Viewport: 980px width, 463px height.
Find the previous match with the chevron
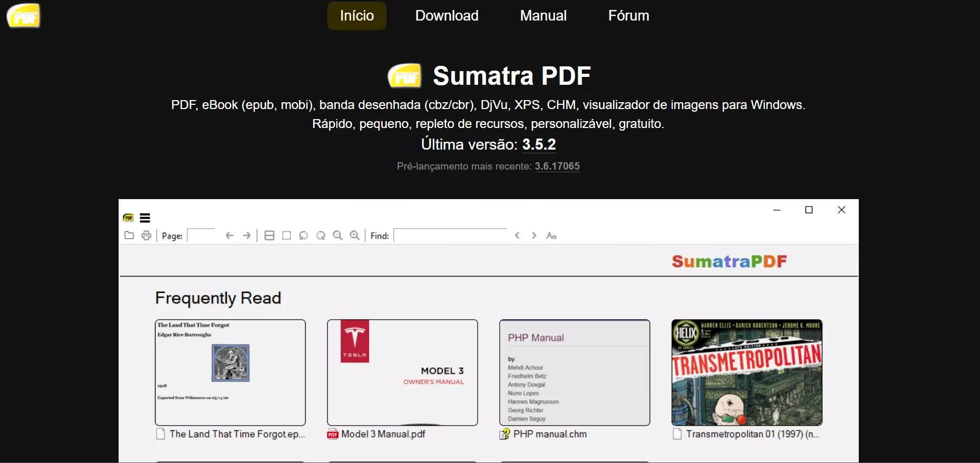point(517,235)
